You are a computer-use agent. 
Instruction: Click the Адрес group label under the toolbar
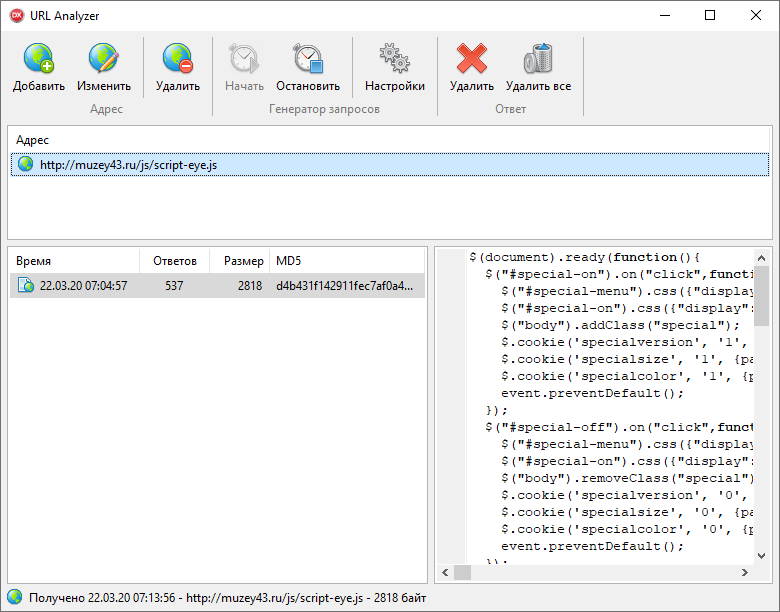point(106,109)
